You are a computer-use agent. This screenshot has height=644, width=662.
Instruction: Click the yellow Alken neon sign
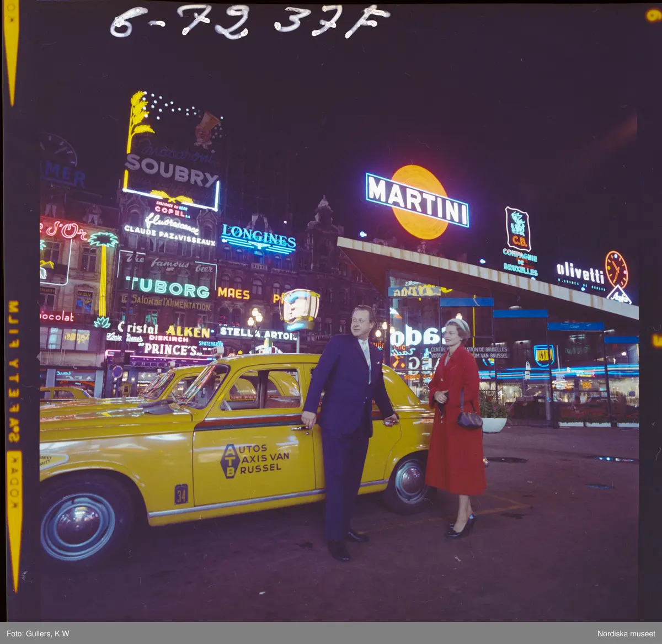point(188,332)
